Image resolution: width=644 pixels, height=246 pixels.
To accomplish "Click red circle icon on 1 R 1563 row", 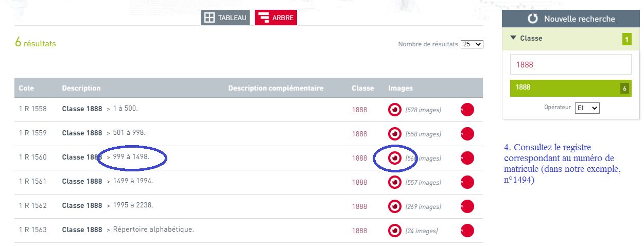I will [x=467, y=231].
